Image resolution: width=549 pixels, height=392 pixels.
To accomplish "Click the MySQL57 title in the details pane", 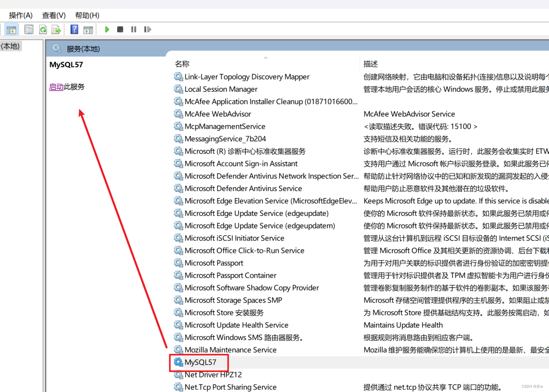I will (x=66, y=65).
